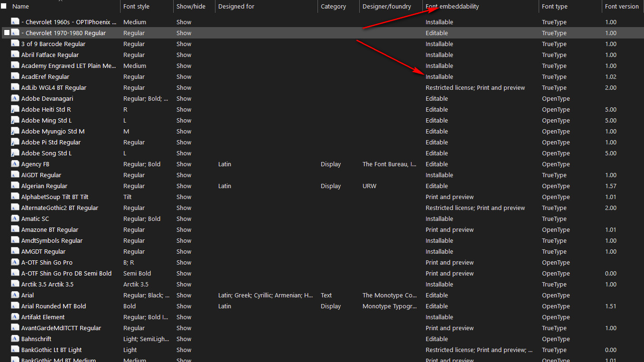644x362 pixels.
Task: Click the Arctik 3.5 font icon
Action: click(15, 284)
